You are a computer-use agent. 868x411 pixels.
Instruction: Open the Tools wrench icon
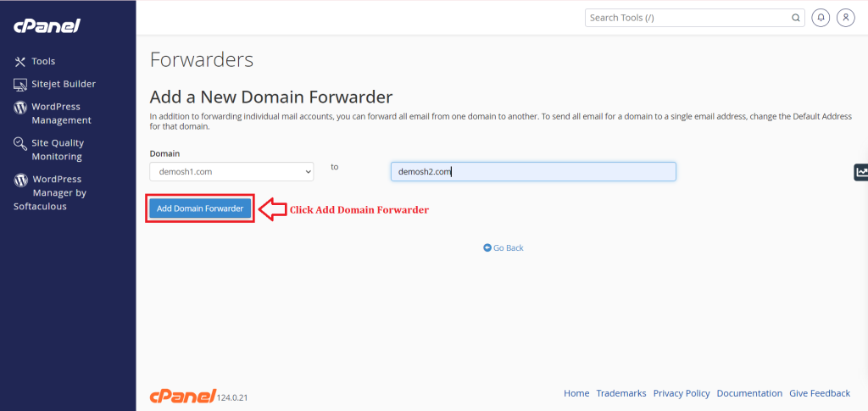pyautogui.click(x=20, y=61)
